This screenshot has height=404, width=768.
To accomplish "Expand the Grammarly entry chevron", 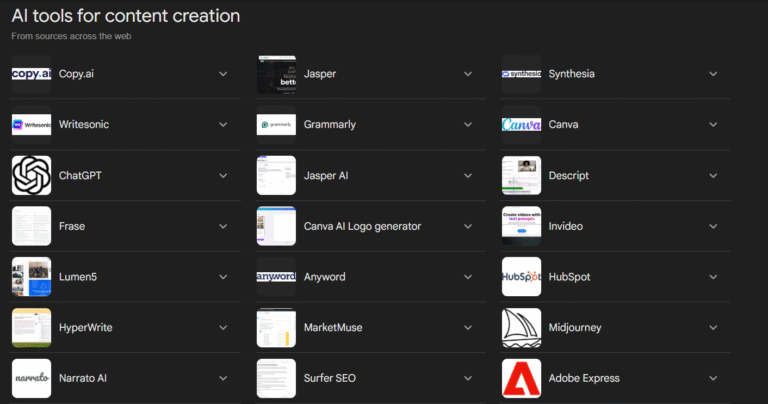I will coord(468,125).
